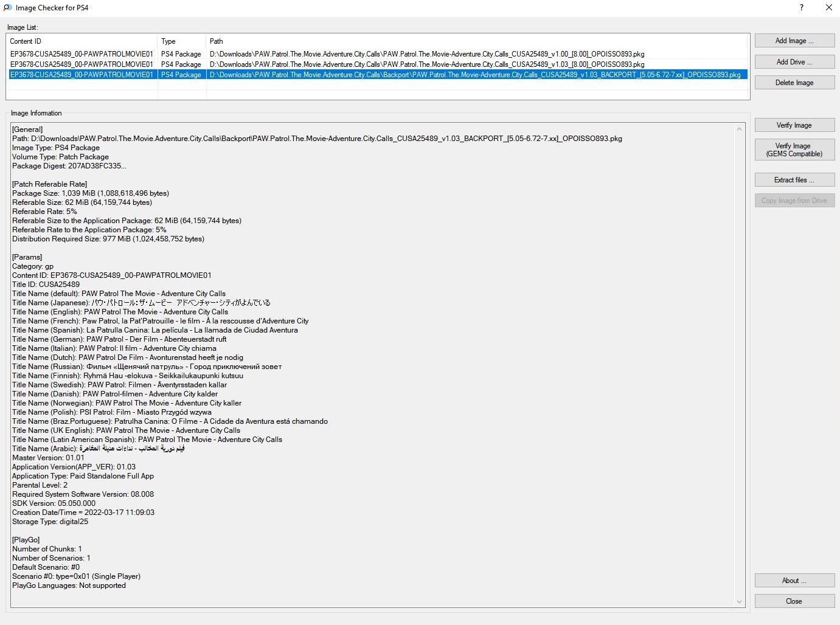Click the Add Drive button
The width and height of the screenshot is (840, 625).
[x=794, y=62]
